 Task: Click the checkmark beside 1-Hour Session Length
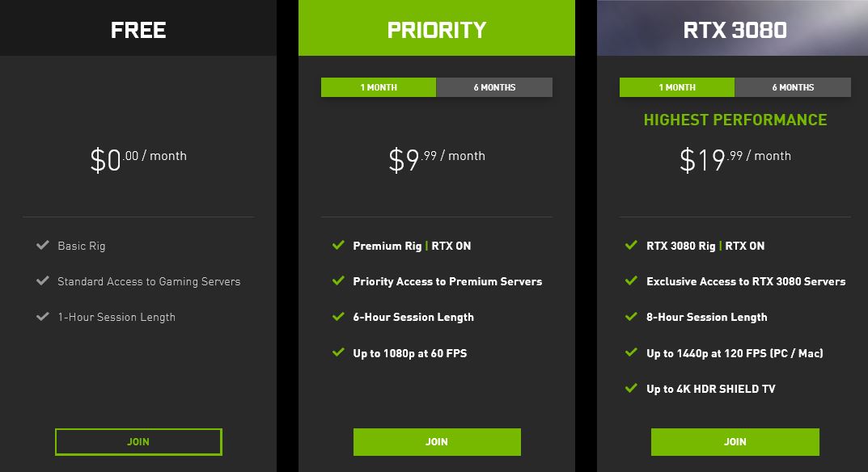43,317
